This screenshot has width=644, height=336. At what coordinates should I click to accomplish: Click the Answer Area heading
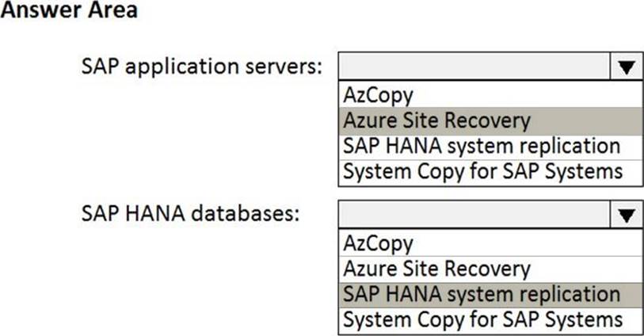point(69,11)
